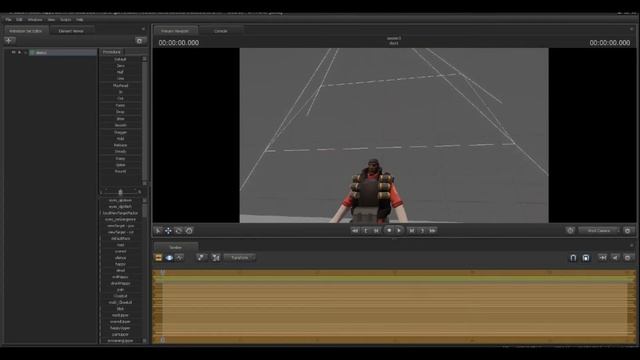Step forward one frame
The width and height of the screenshot is (640, 360).
[x=411, y=231]
